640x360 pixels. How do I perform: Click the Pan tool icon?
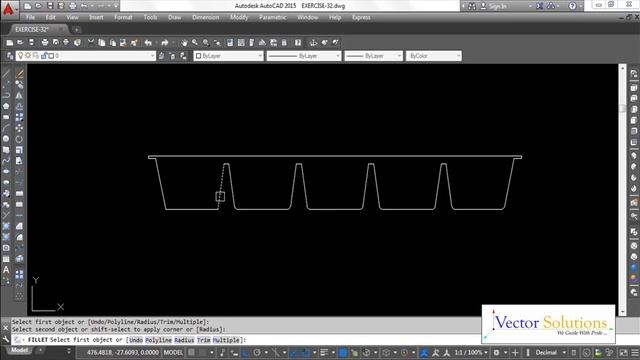pos(184,42)
